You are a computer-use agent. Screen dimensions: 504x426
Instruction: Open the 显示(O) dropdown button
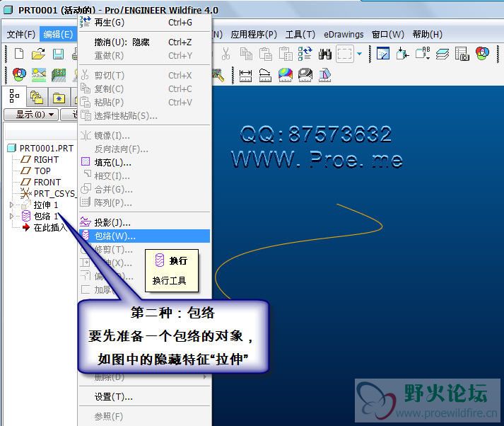point(31,115)
